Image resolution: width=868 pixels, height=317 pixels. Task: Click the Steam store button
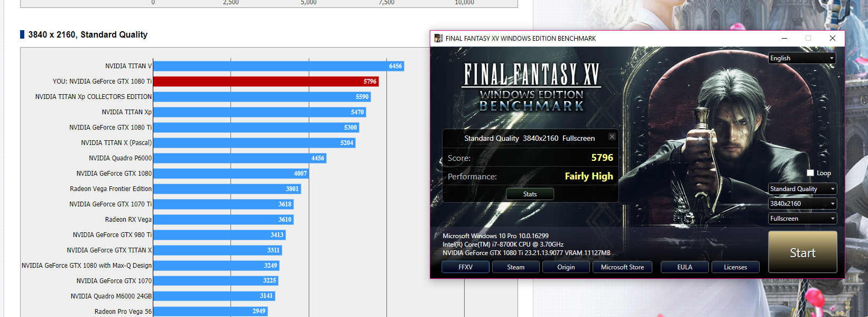(x=515, y=267)
